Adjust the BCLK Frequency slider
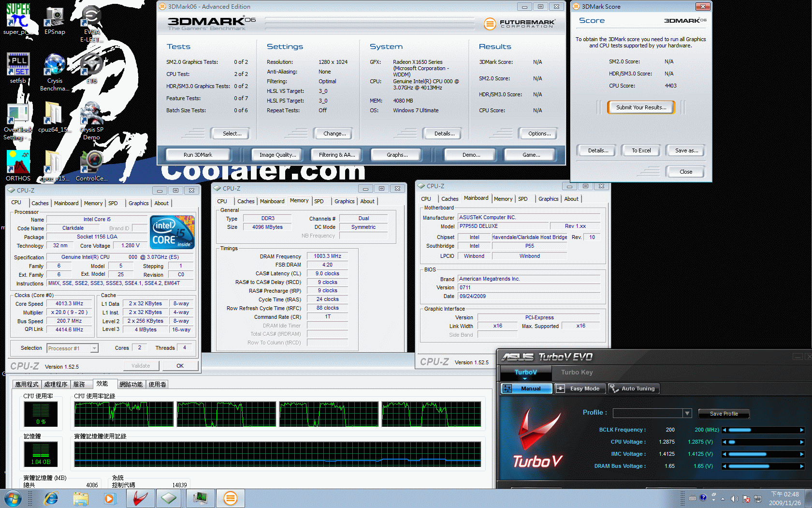This screenshot has height=508, width=812. [763, 430]
